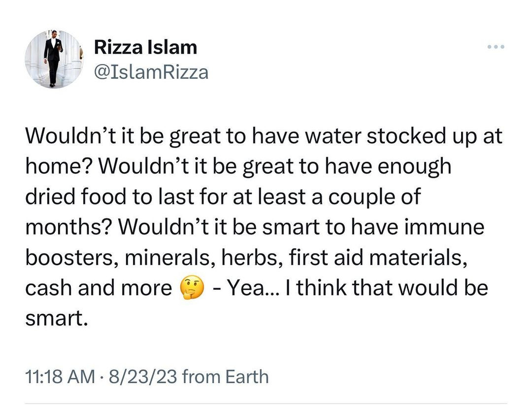
Task: Open the 11:18 AM timestamp
Action: click(59, 377)
